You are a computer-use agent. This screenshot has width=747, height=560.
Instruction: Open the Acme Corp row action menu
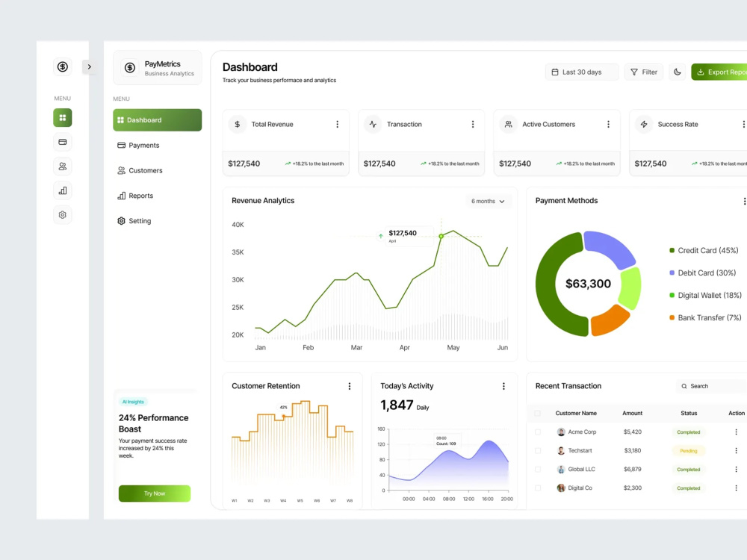click(736, 432)
